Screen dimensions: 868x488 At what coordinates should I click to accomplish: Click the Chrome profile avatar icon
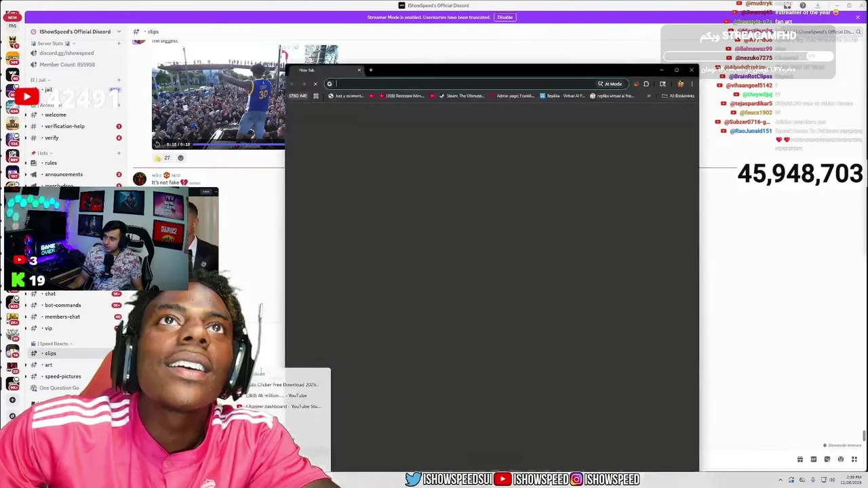pos(680,84)
